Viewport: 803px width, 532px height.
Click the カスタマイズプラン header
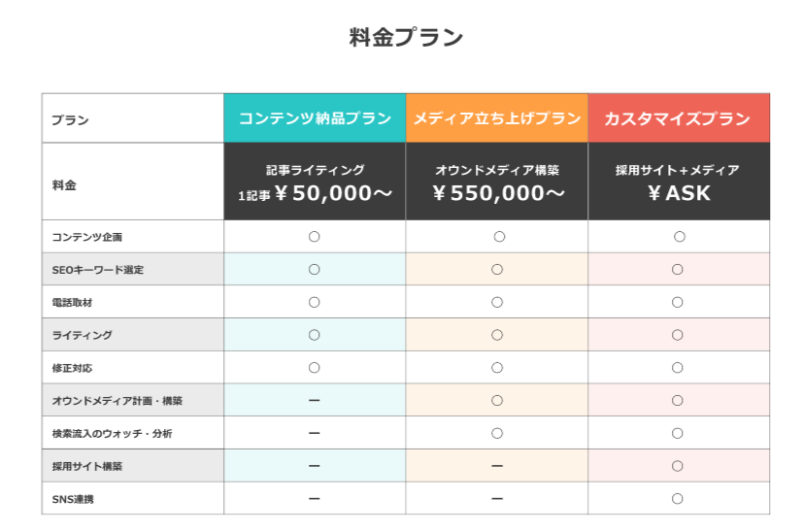coord(679,118)
